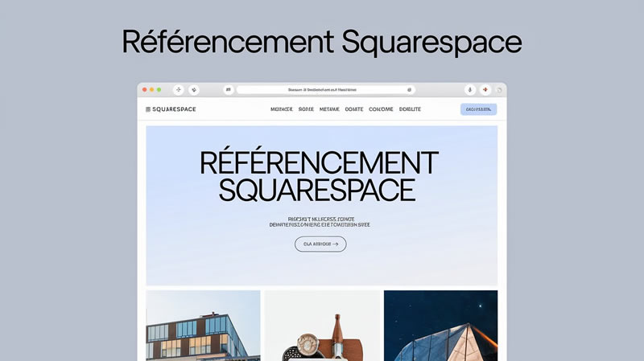644x361 pixels.
Task: Click the reload icon inside the address bar
Action: click(x=409, y=90)
